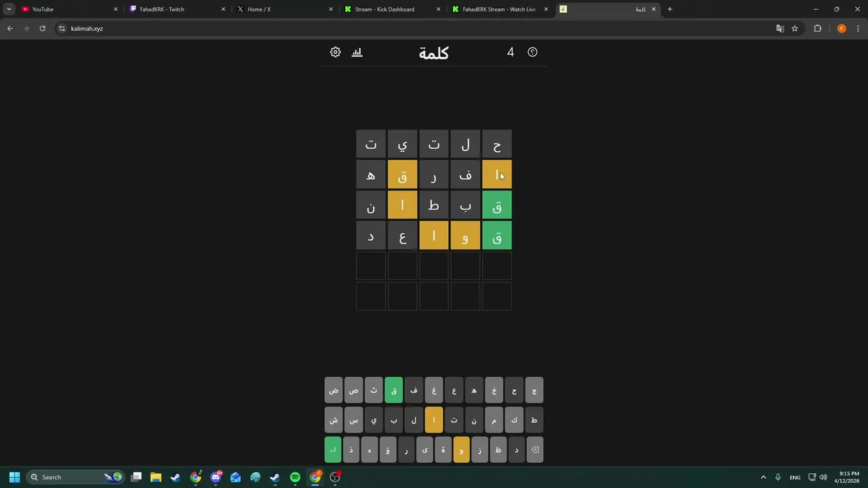Open the Chrome three-dot menu
Image resolution: width=868 pixels, height=488 pixels.
(859, 28)
